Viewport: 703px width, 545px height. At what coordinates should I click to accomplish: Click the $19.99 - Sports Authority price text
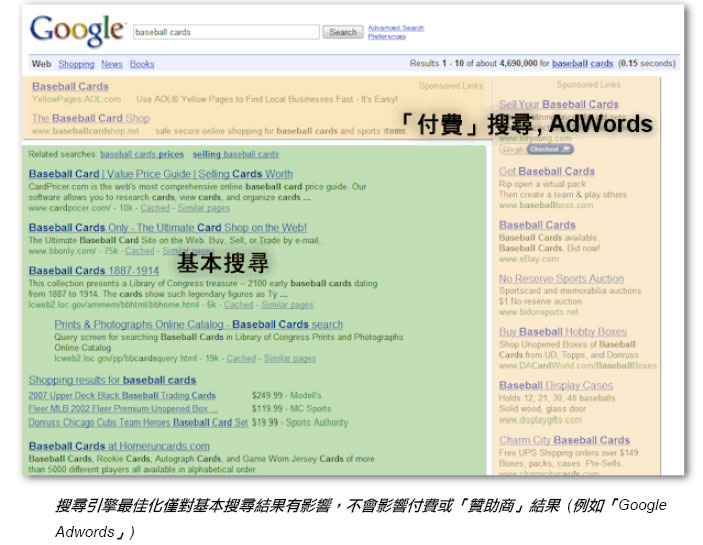point(299,423)
